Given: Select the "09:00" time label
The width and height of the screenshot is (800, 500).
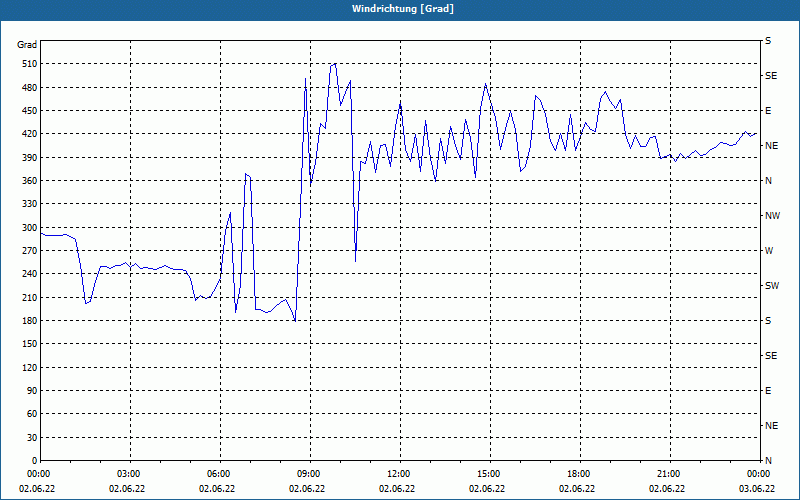Looking at the screenshot, I should 307,474.
